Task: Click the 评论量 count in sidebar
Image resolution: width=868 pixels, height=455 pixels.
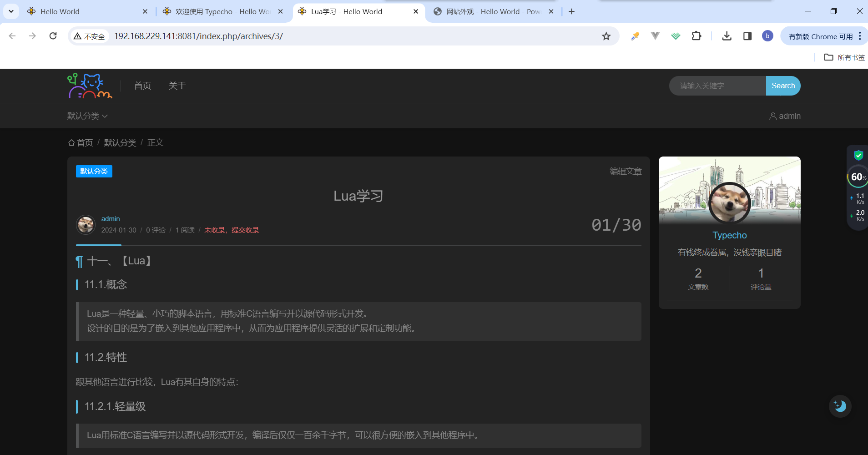Action: point(761,278)
